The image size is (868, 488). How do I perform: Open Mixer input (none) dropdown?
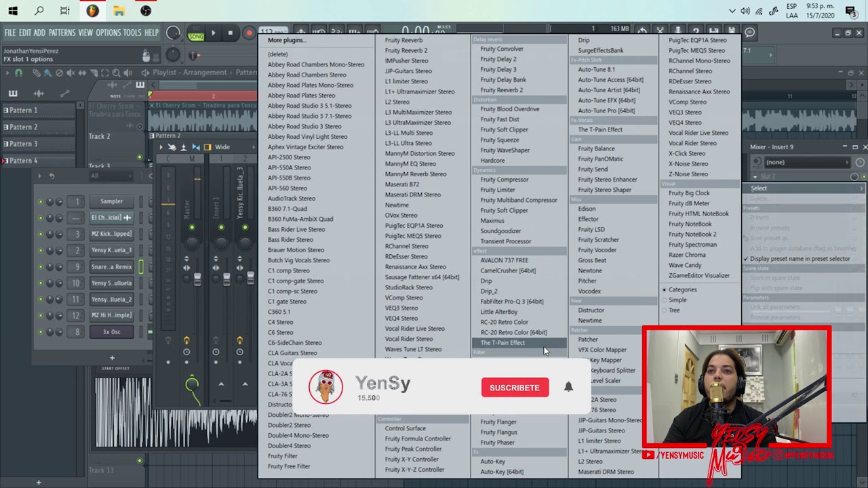coord(806,163)
